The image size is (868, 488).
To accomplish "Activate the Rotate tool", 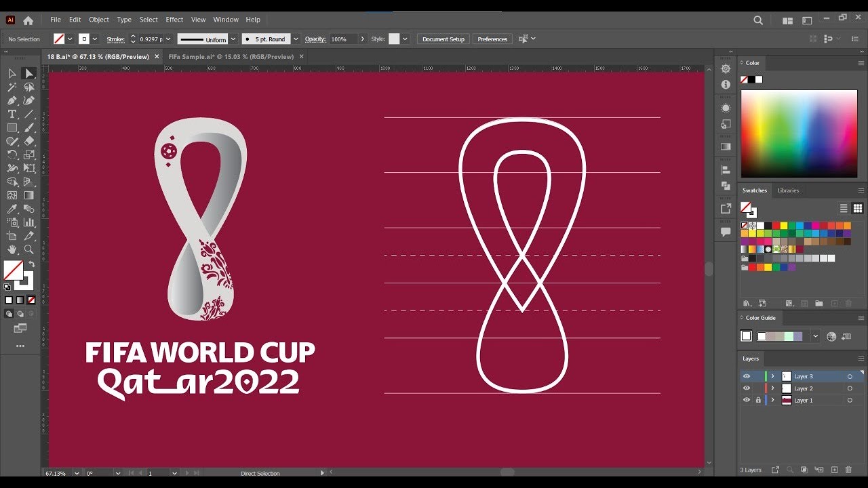I will coord(12,155).
